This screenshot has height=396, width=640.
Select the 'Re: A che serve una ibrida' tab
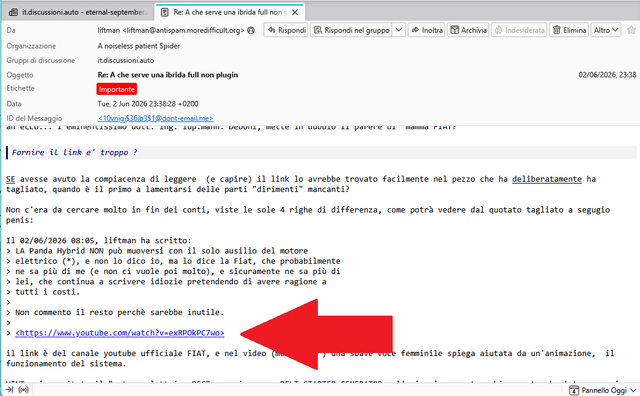(231, 12)
